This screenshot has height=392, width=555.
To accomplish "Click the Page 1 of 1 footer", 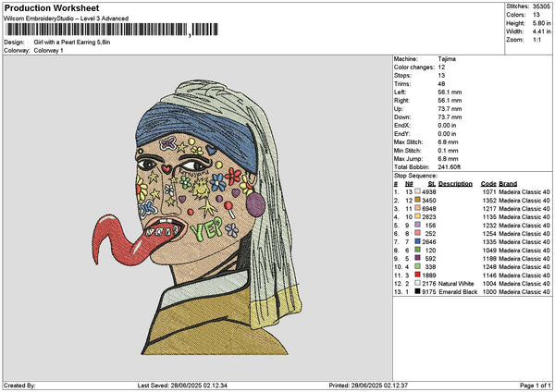I will click(x=536, y=386).
